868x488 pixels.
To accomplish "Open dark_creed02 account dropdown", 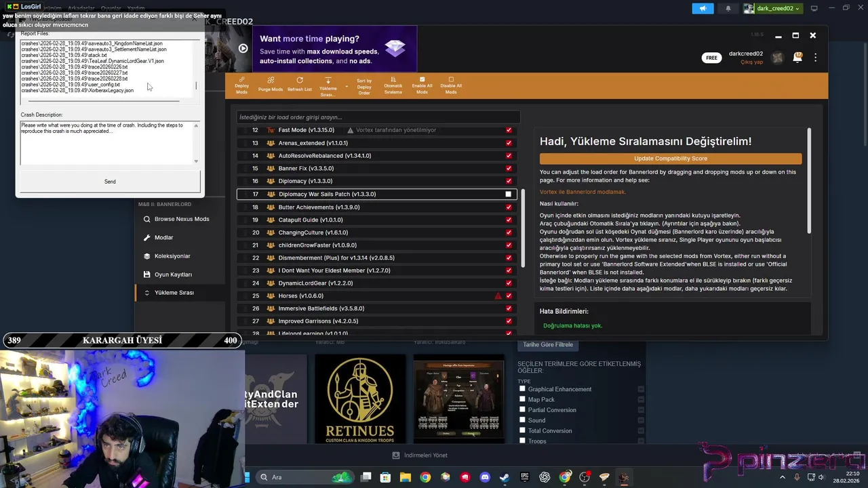I will click(772, 8).
